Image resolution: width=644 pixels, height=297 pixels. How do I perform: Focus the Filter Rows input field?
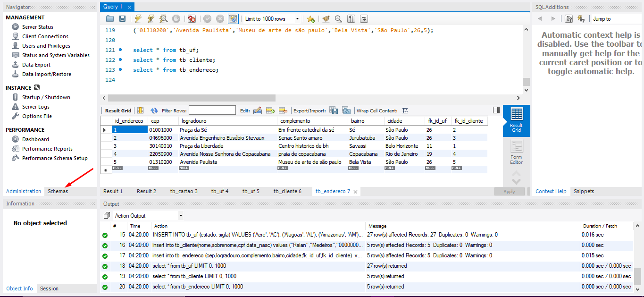pyautogui.click(x=212, y=110)
